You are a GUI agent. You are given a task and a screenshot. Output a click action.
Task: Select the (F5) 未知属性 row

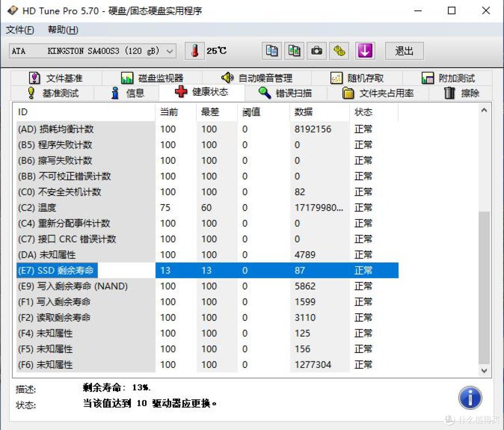pos(207,349)
